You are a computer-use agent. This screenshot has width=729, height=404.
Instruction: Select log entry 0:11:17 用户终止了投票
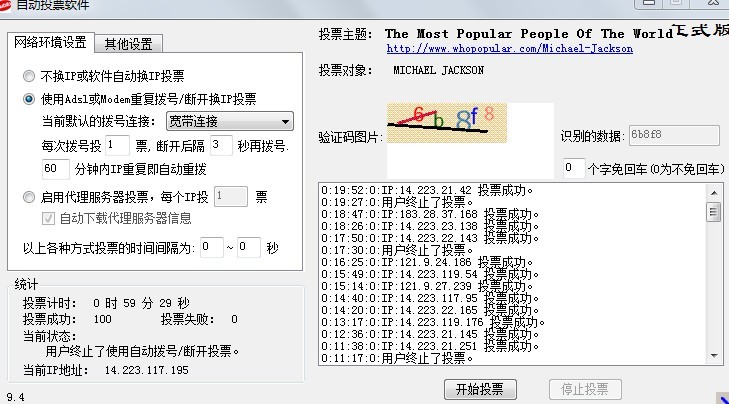click(x=398, y=358)
